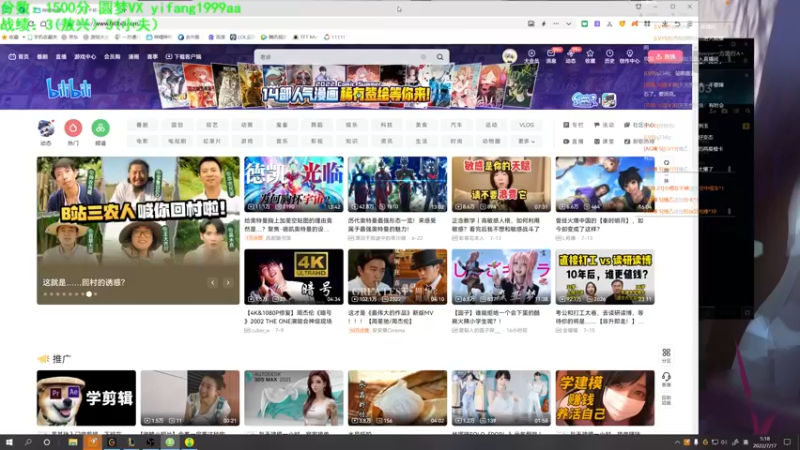Show next carousel slide arrow
This screenshot has width=800, height=450.
[x=228, y=282]
